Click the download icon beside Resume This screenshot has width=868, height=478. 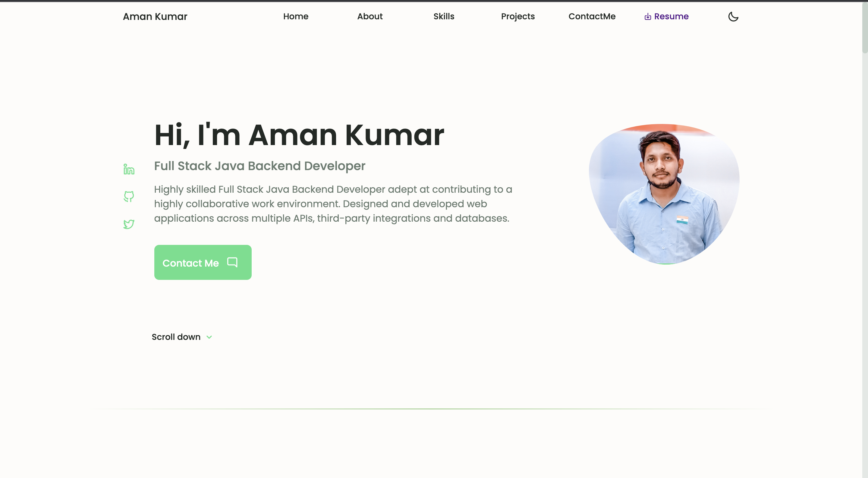click(647, 16)
